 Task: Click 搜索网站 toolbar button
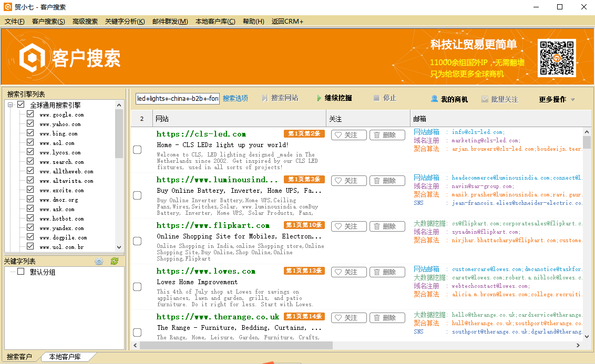pos(280,98)
